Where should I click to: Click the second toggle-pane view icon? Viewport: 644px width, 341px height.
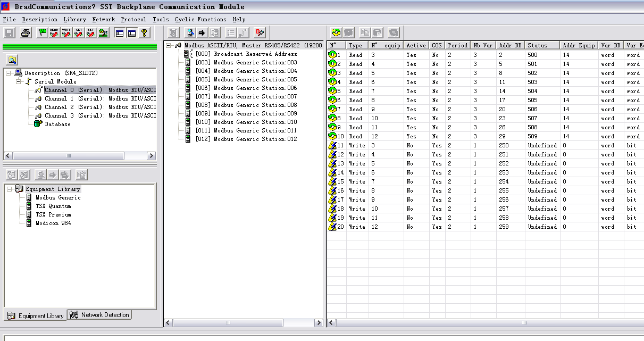(132, 33)
